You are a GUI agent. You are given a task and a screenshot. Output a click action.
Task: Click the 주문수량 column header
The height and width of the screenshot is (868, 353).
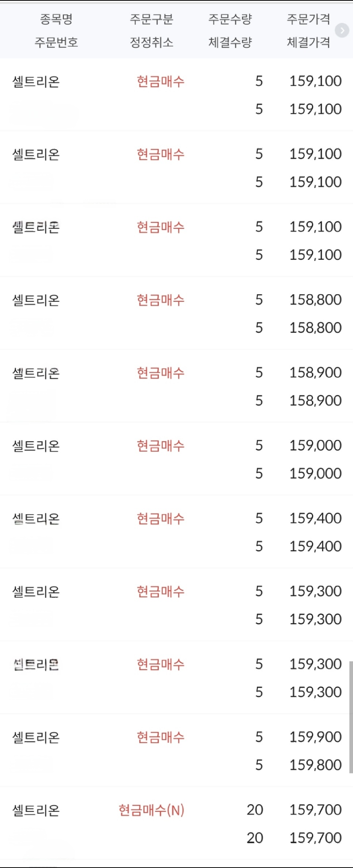pyautogui.click(x=230, y=19)
